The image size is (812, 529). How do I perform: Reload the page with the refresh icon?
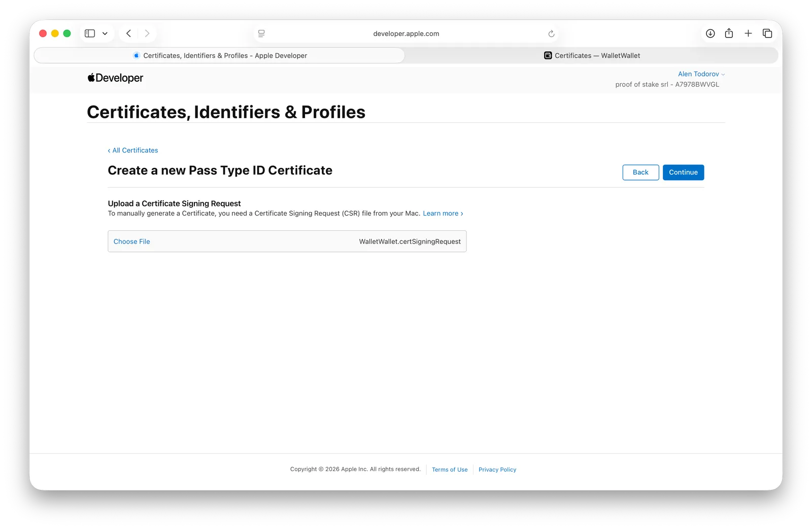click(551, 33)
